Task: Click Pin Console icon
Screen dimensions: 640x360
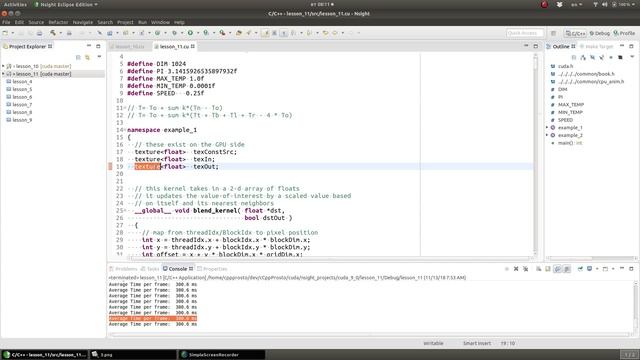Action: pos(580,269)
